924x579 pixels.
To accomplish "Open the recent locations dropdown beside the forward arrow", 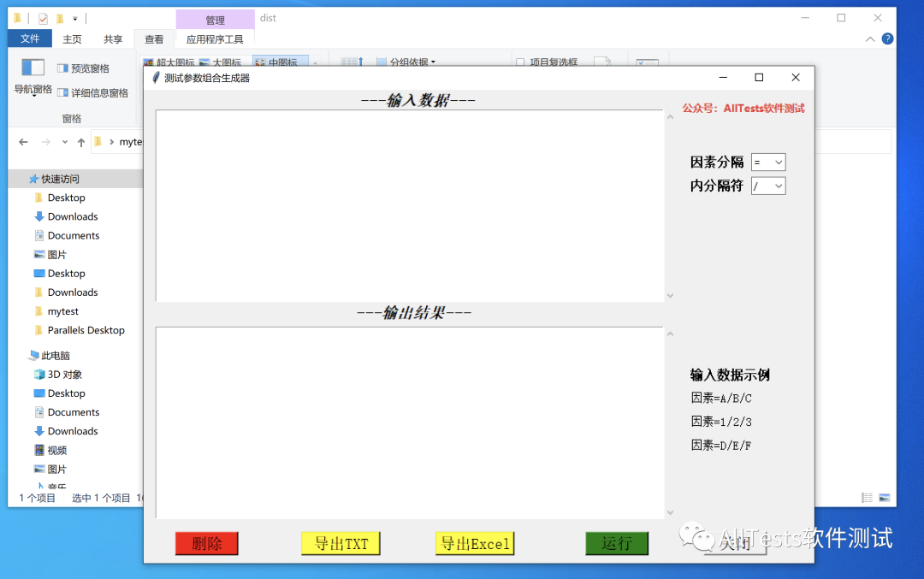I will tap(65, 142).
